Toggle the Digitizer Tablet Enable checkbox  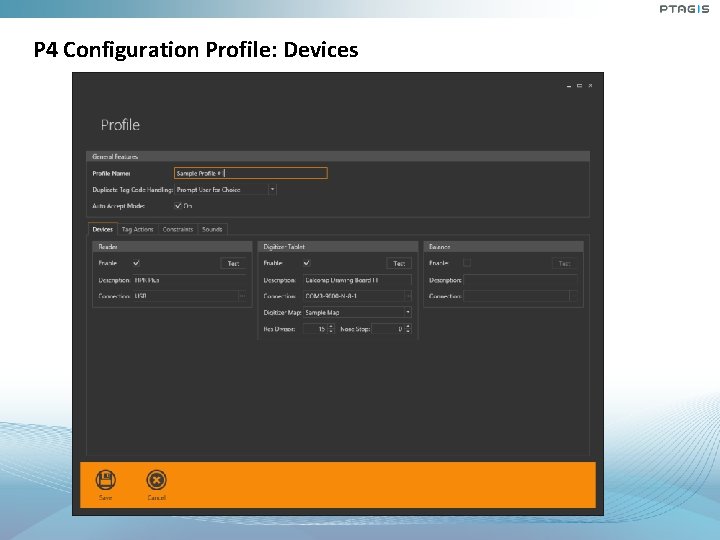307,263
